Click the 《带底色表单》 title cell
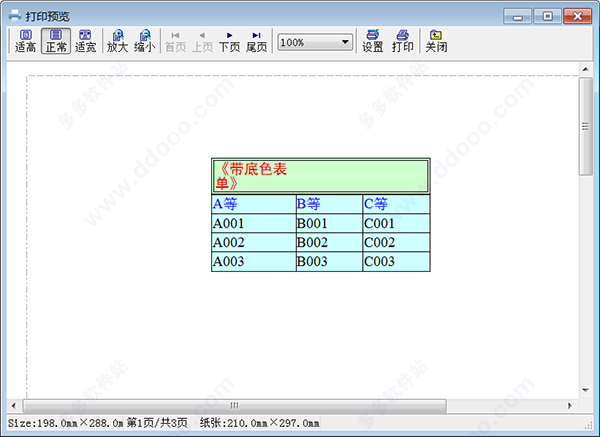Image resolution: width=600 pixels, height=437 pixels. click(x=321, y=176)
